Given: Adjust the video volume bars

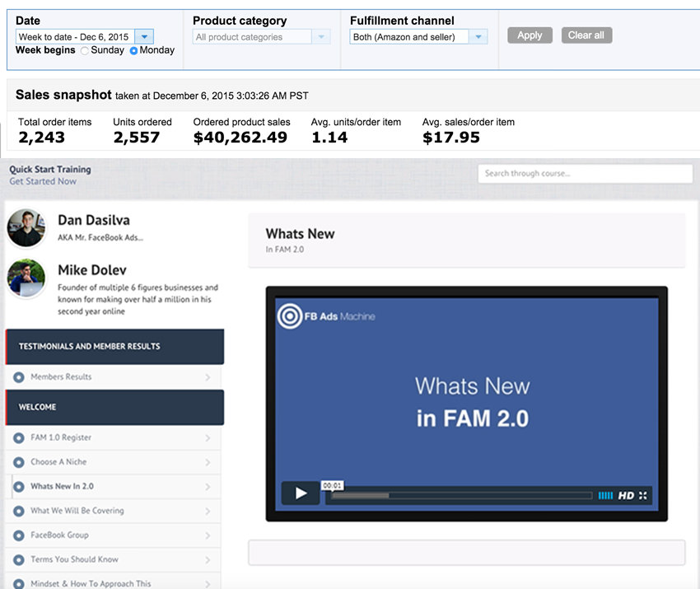Looking at the screenshot, I should pos(605,496).
